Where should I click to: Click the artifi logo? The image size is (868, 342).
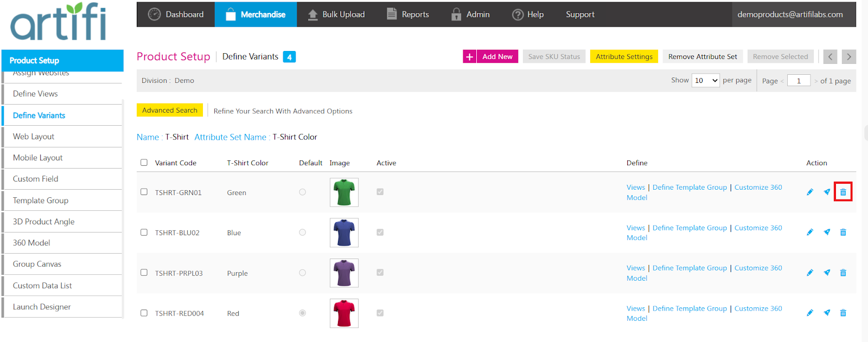point(58,22)
